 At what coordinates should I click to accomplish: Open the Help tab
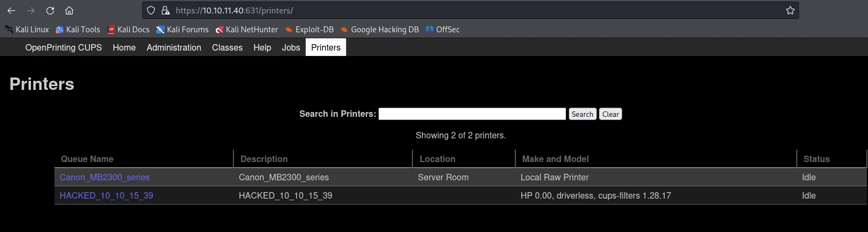click(262, 47)
